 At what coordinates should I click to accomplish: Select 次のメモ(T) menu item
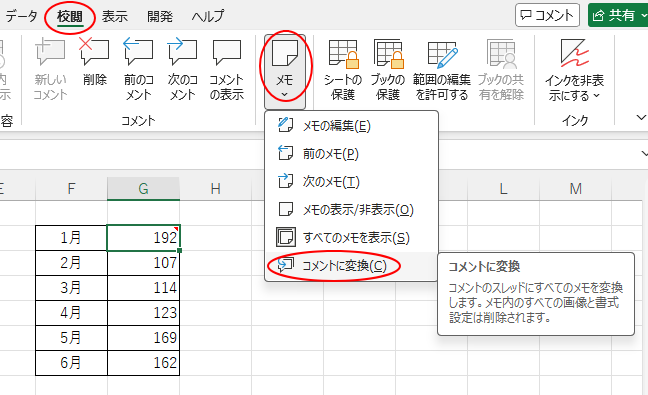click(351, 181)
